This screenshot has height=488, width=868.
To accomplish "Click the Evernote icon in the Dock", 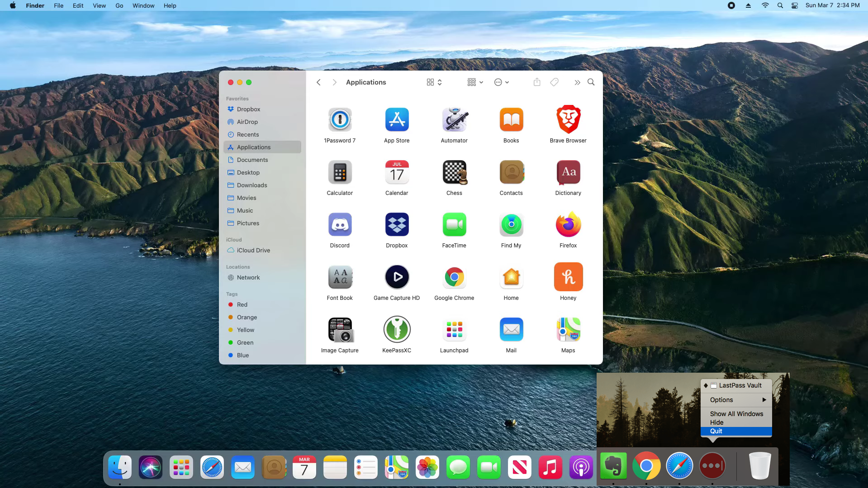I will click(x=613, y=466).
